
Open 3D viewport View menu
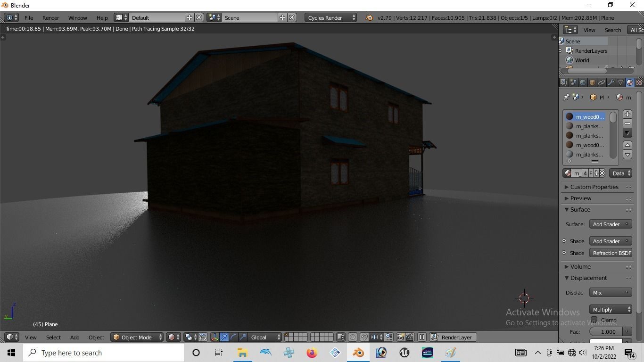pos(31,337)
